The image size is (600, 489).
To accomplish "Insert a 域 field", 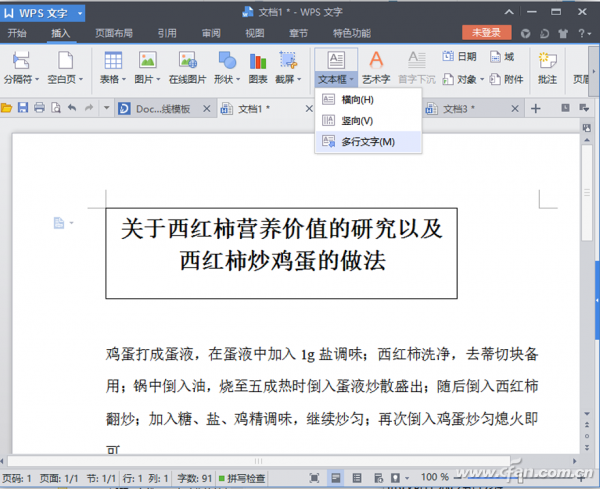I will [x=502, y=57].
